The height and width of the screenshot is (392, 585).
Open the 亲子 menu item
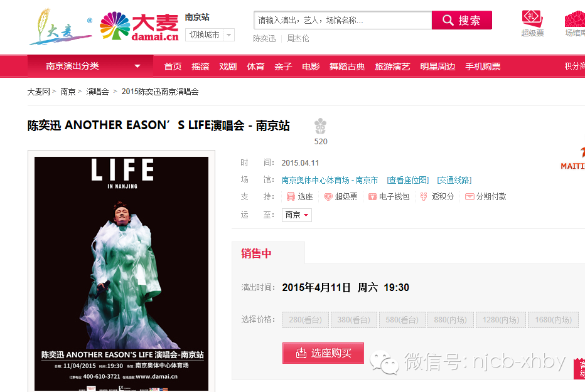(283, 66)
